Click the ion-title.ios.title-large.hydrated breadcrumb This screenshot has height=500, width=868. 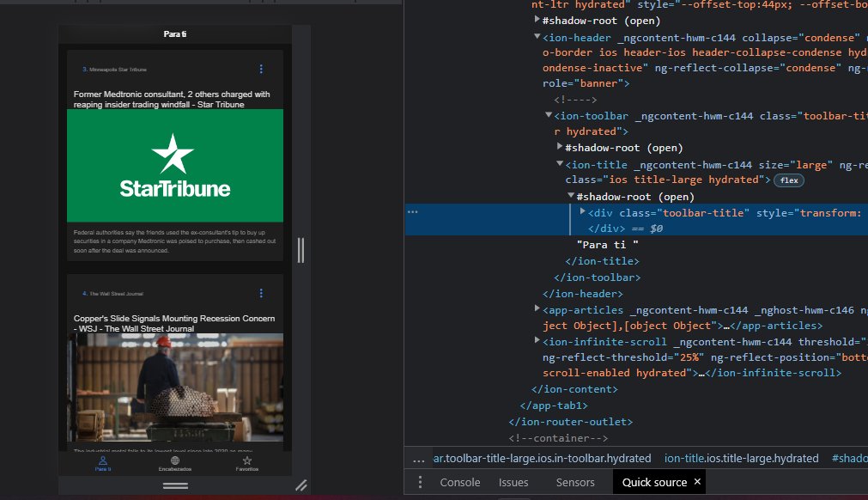741,459
